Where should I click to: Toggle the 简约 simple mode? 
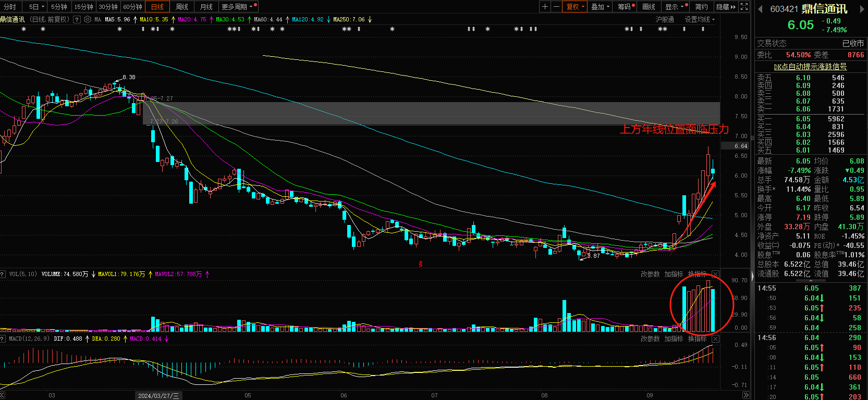click(x=701, y=7)
